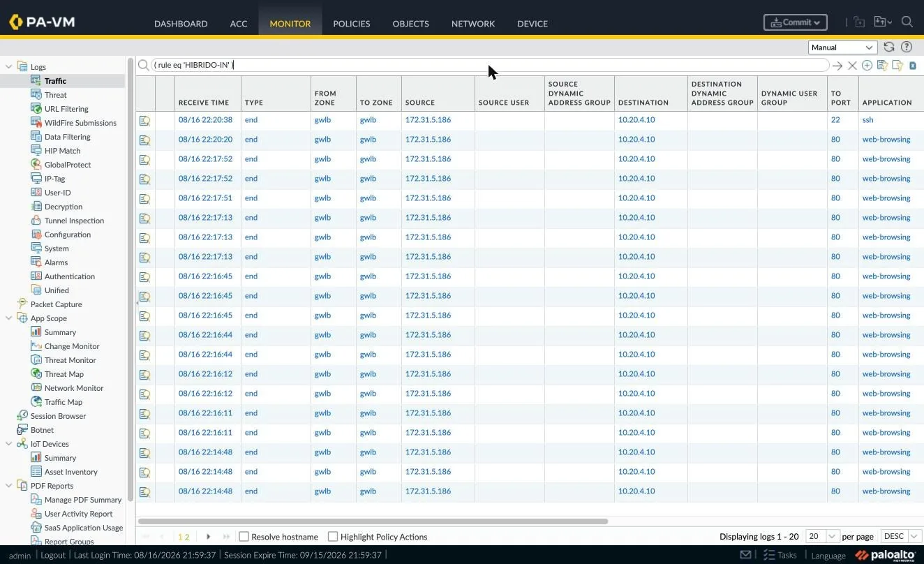924x564 pixels.
Task: Open log details icon for 08/16 22:17:51 row
Action: pos(144,199)
